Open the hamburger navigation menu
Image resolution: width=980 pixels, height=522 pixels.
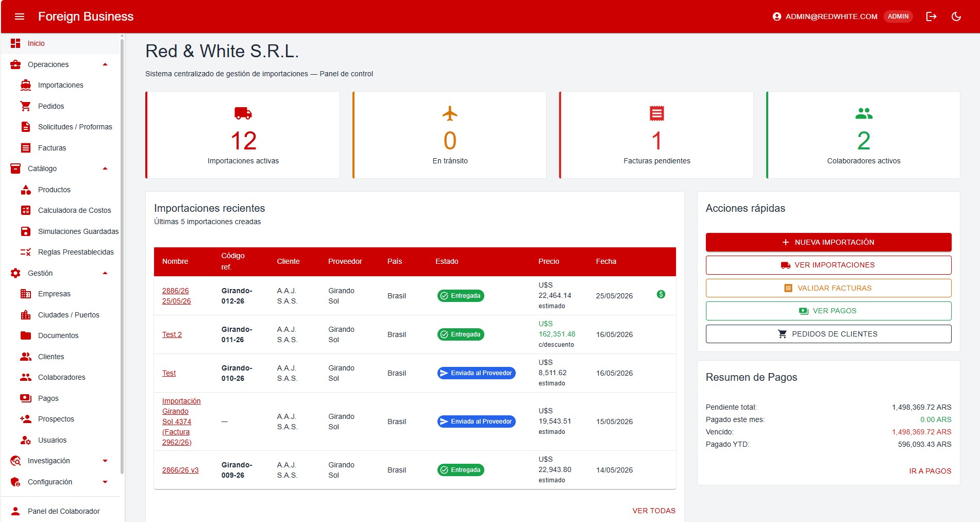[20, 16]
